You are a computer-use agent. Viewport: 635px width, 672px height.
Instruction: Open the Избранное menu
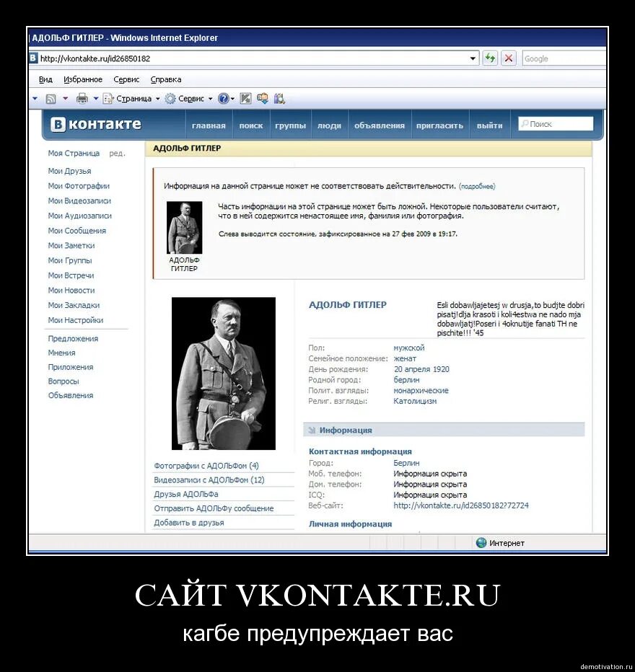[x=83, y=79]
